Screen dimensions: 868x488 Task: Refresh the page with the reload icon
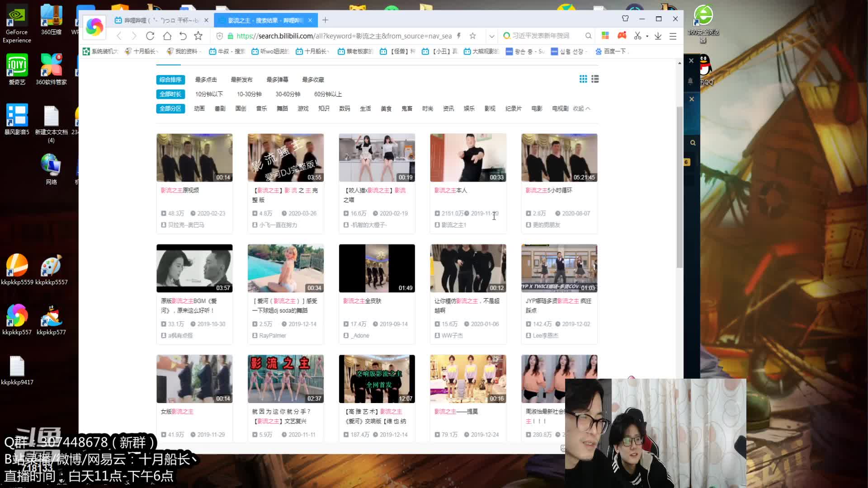(x=150, y=36)
